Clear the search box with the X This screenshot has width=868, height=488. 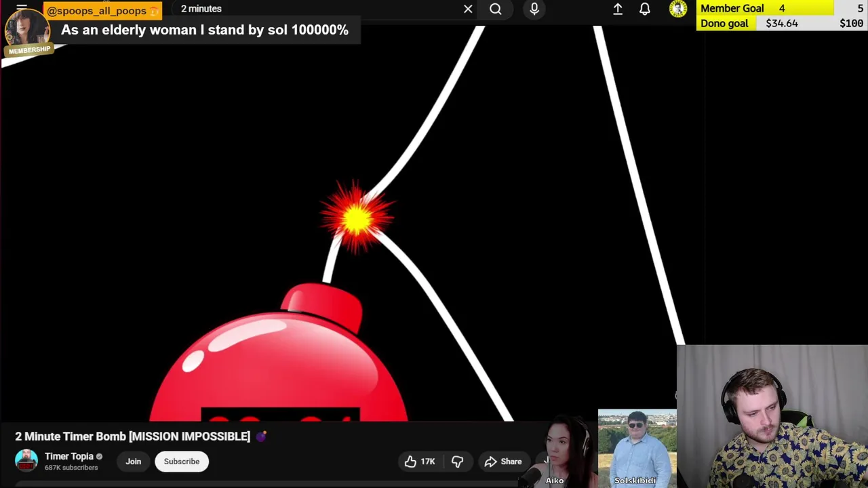pos(468,9)
